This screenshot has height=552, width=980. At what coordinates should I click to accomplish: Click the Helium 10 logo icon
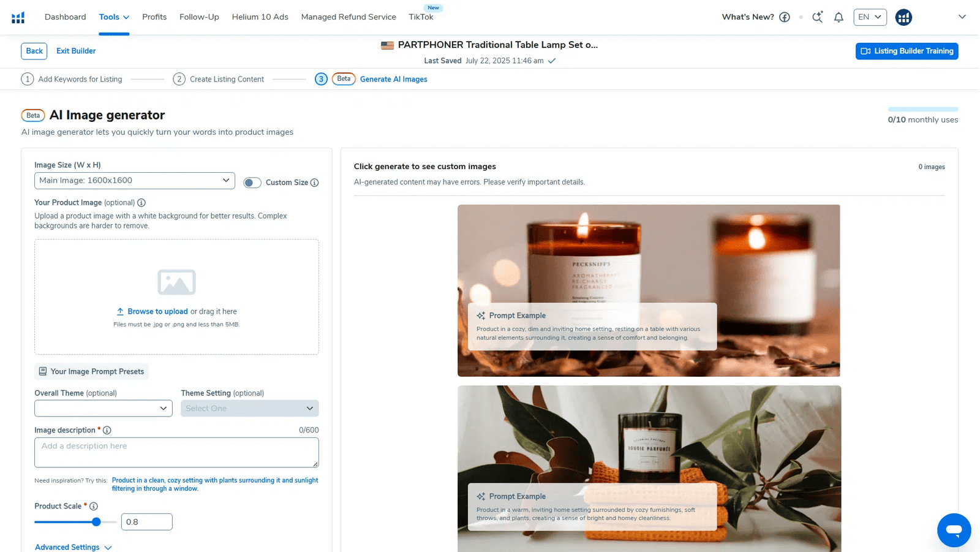click(18, 17)
